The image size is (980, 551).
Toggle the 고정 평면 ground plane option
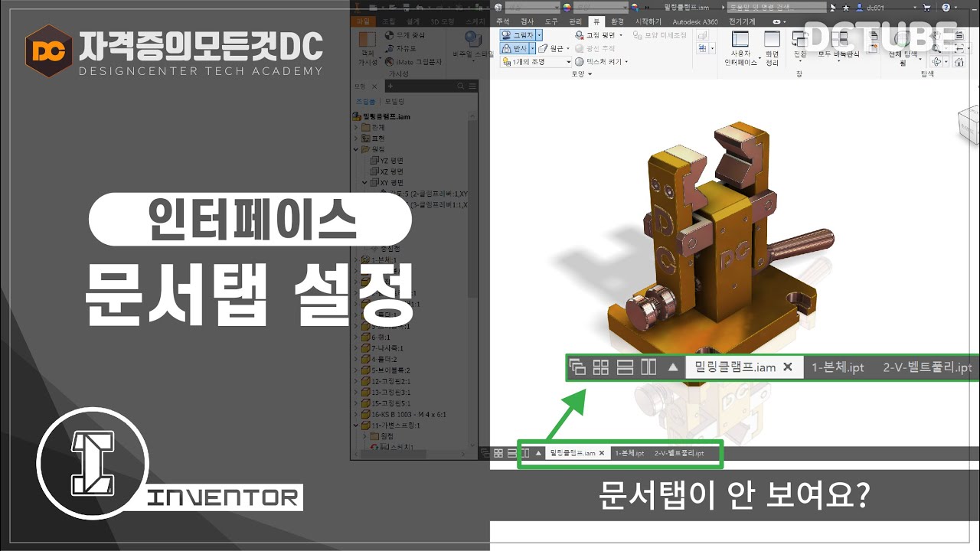tap(599, 35)
